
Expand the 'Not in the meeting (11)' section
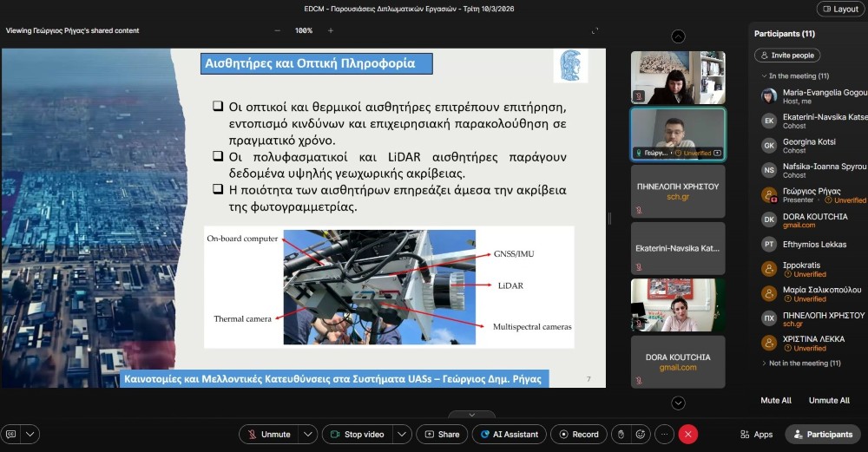click(x=764, y=363)
